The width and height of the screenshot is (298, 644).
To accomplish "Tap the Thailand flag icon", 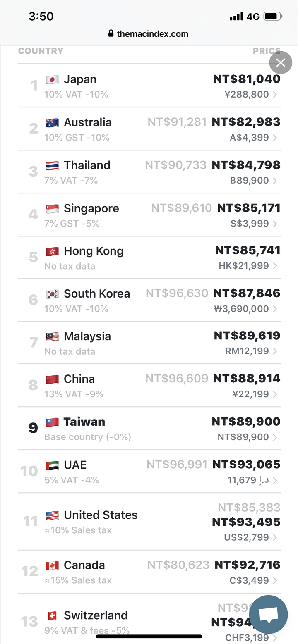I will [x=52, y=166].
